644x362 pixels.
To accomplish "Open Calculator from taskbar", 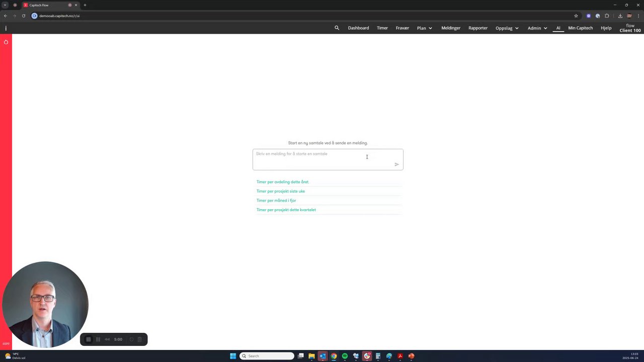I will pyautogui.click(x=378, y=356).
